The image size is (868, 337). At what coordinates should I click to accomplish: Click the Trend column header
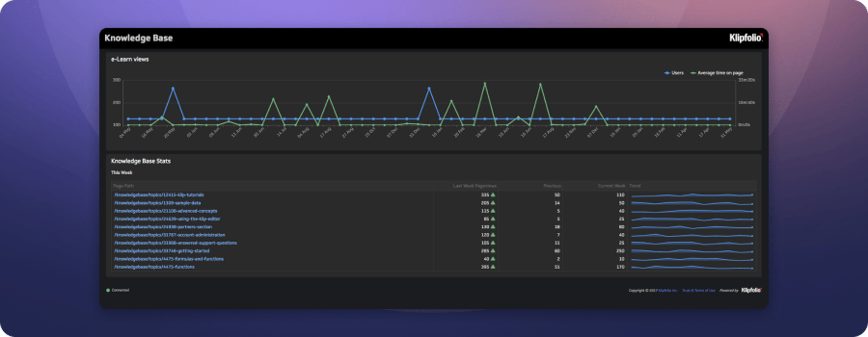coord(635,186)
